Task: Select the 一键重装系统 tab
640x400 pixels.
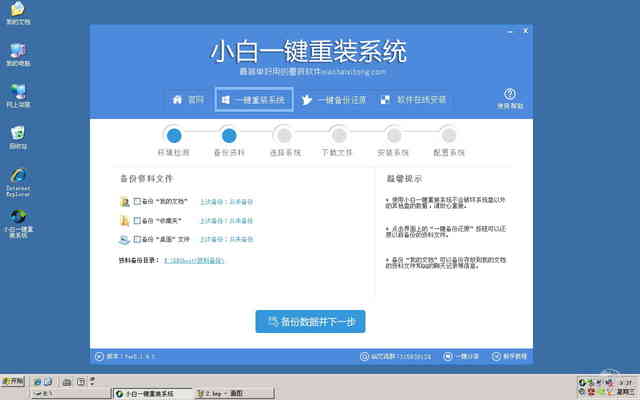Action: pos(252,100)
